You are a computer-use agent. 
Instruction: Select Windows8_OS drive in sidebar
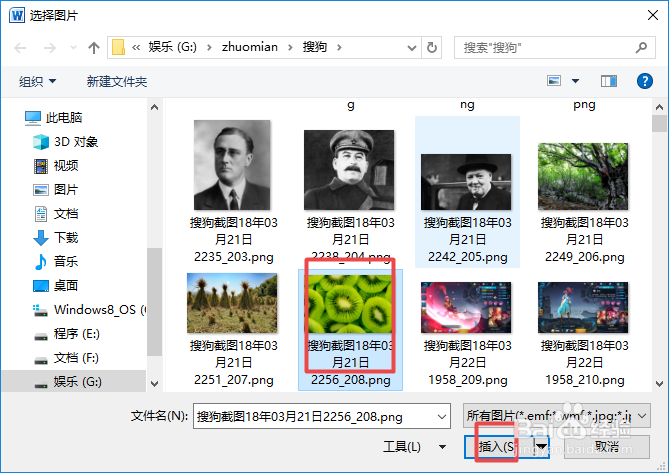coord(89,310)
